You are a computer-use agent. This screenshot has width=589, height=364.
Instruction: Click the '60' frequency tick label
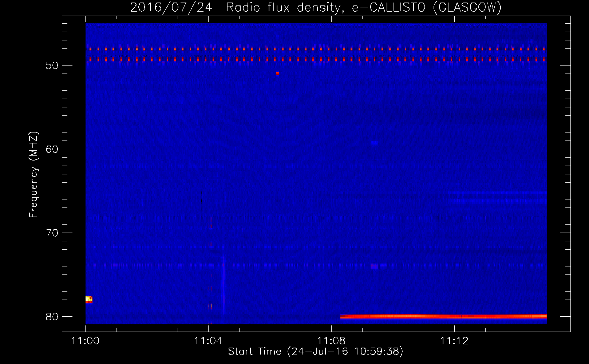pyautogui.click(x=52, y=149)
